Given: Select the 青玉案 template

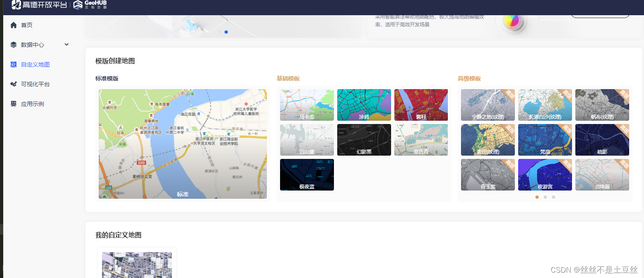Looking at the screenshot, I should (x=488, y=175).
